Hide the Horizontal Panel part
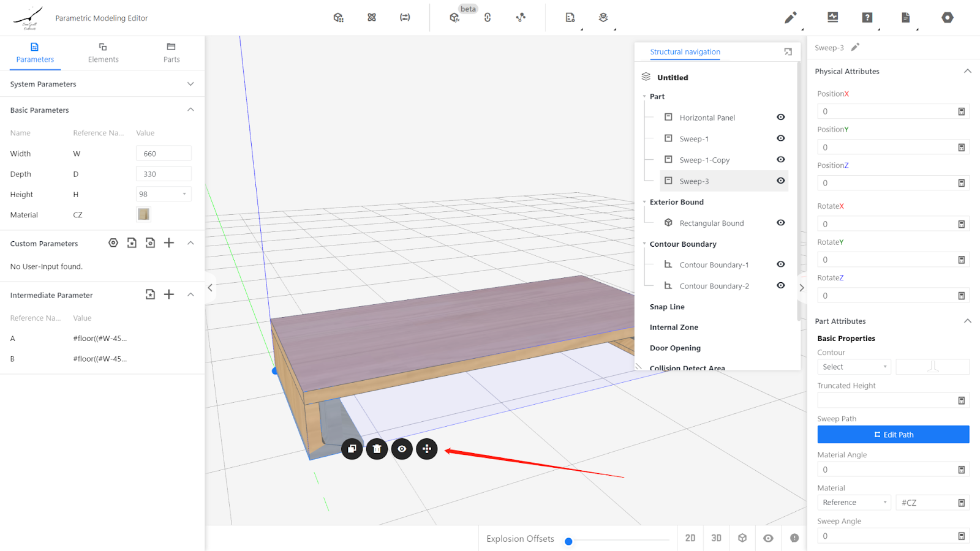The height and width of the screenshot is (551, 980). point(780,117)
